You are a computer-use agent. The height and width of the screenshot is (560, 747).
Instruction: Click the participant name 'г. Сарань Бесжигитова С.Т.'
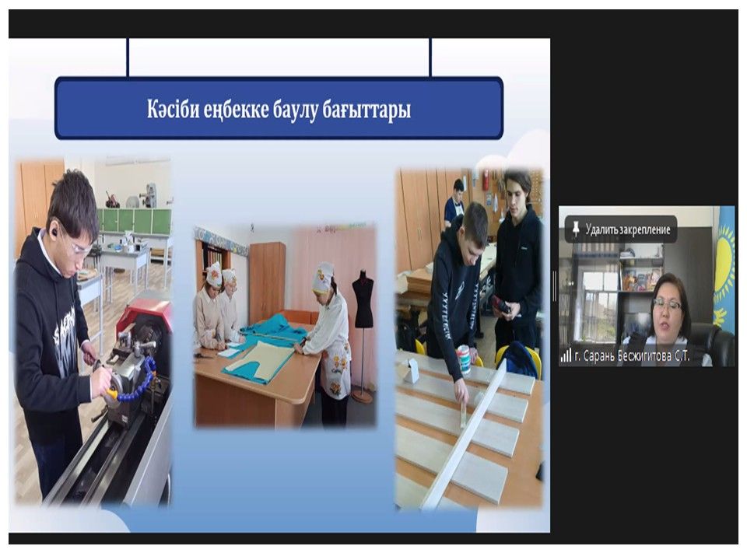[x=637, y=356]
